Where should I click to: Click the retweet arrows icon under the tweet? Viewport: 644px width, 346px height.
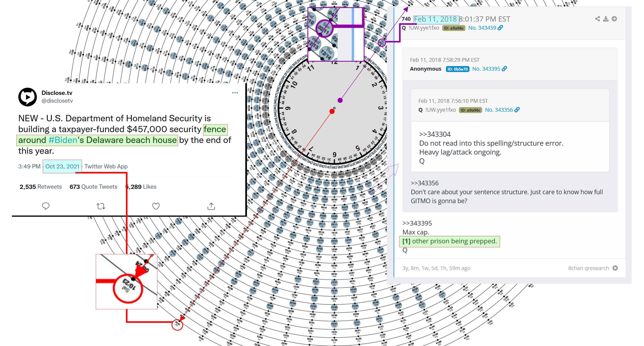101,206
